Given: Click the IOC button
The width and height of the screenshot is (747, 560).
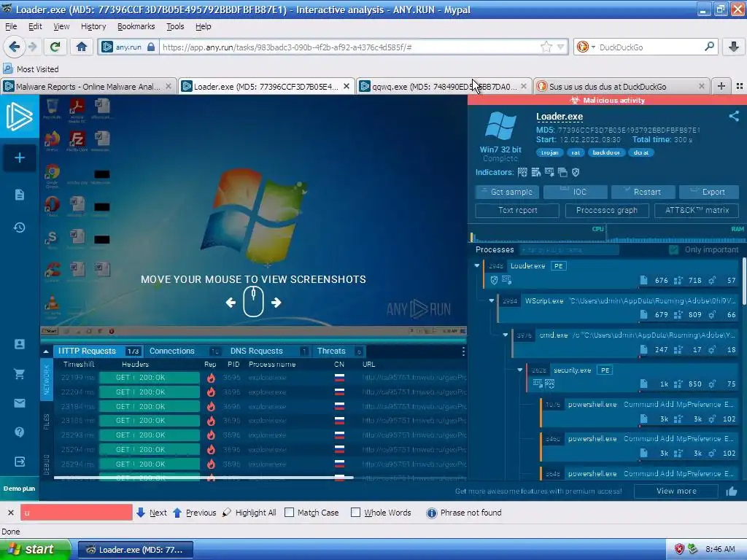Looking at the screenshot, I should pyautogui.click(x=575, y=192).
